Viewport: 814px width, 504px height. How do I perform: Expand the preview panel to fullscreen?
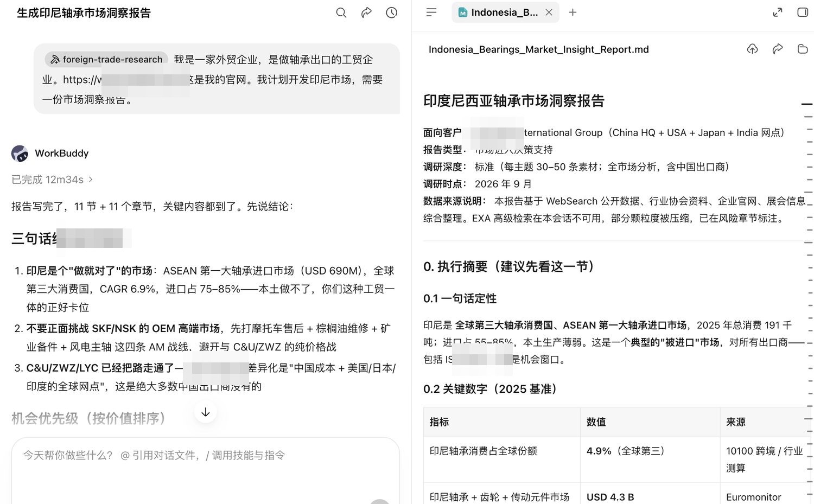tap(778, 12)
